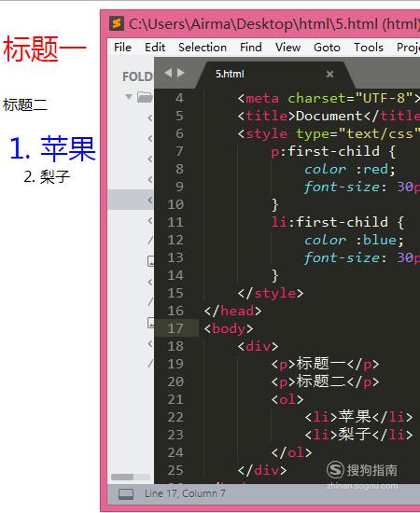
Task: Open the View menu
Action: pos(287,48)
